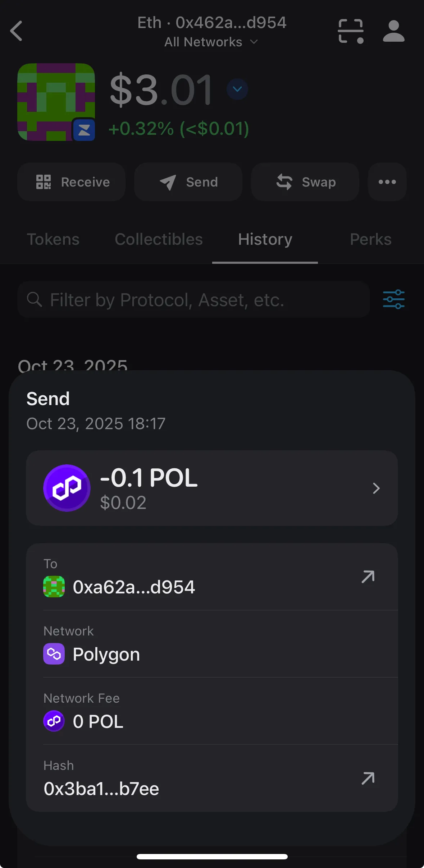Screen dimensions: 424x868
Task: Open transaction hash external link arrow
Action: tap(368, 779)
